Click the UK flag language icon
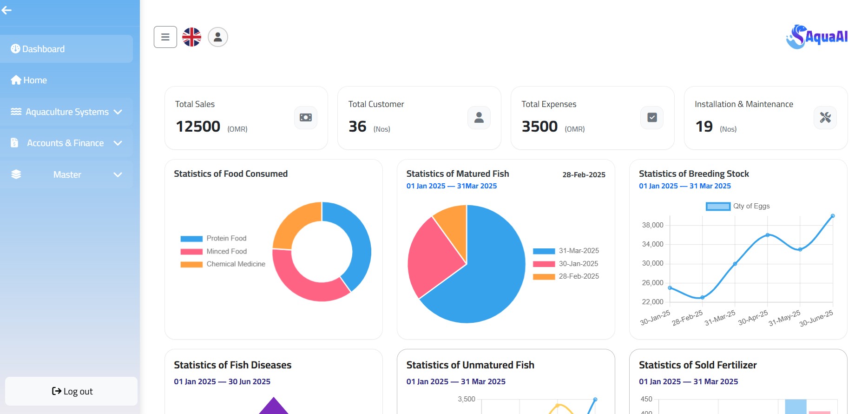 pos(191,37)
